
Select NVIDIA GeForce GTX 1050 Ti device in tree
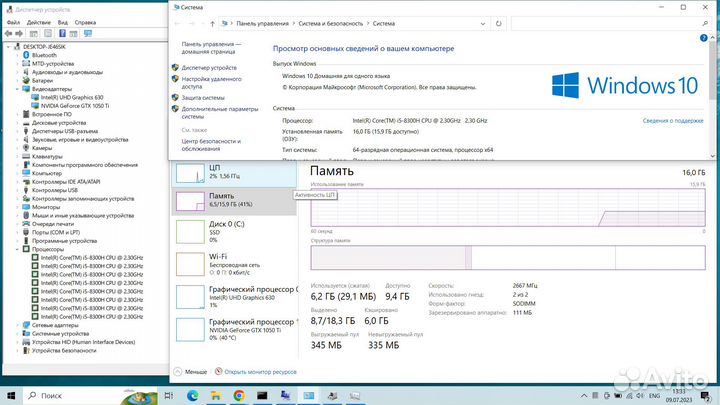coord(75,106)
